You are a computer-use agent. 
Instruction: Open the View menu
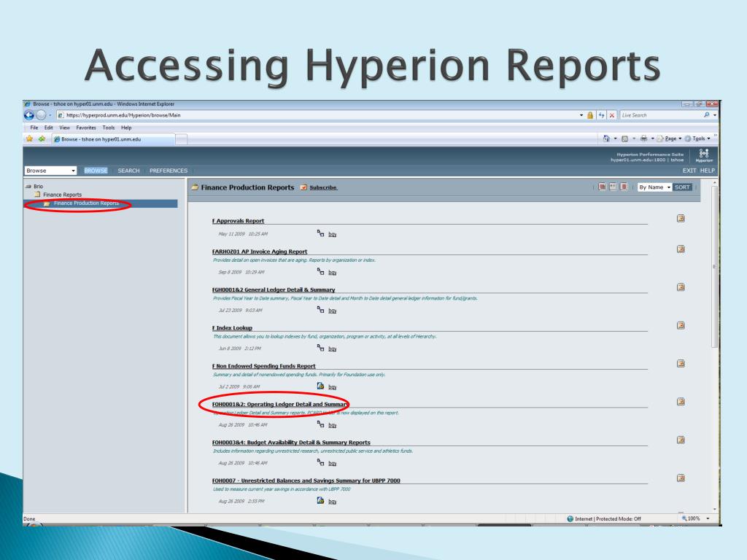[x=64, y=128]
